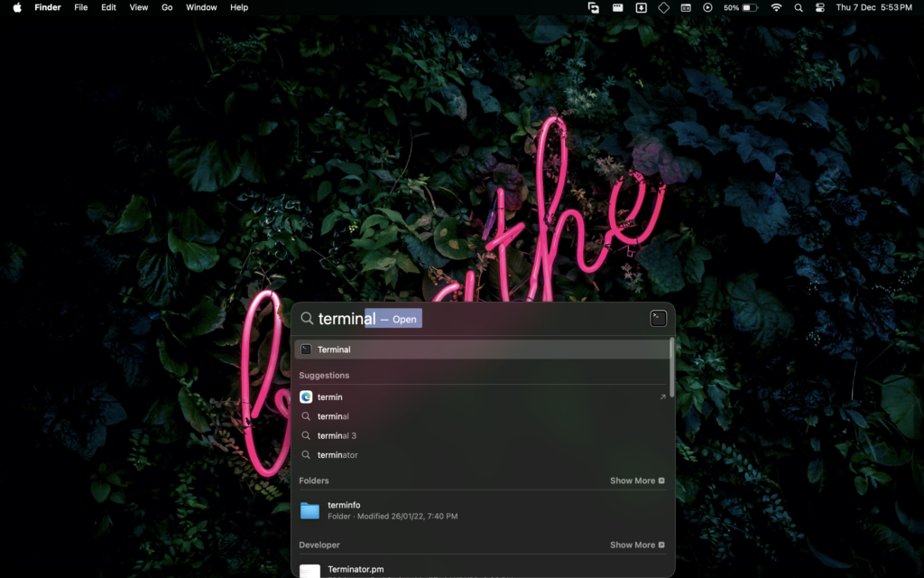
Task: Click the Spotlight search text field
Action: pos(484,319)
